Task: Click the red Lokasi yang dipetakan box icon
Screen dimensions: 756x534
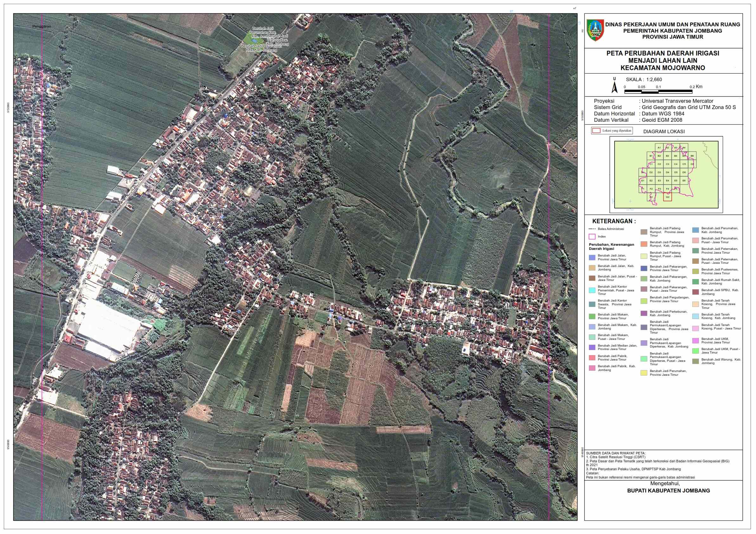Action: pyautogui.click(x=596, y=131)
